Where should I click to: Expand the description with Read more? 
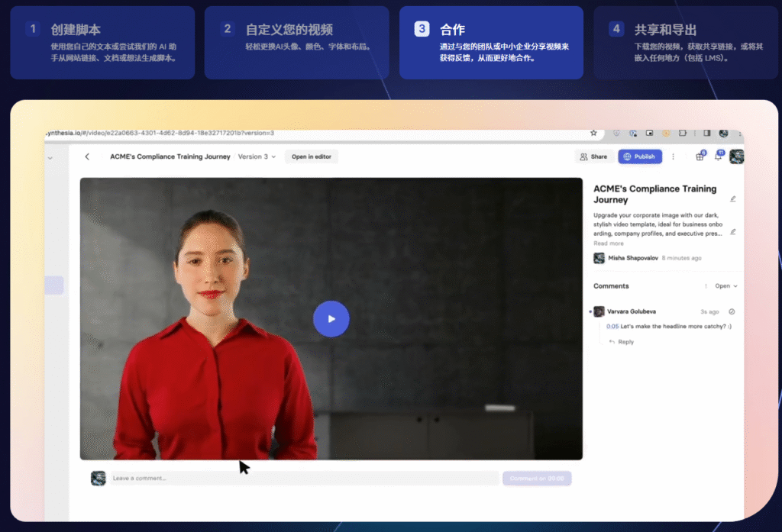click(x=609, y=243)
